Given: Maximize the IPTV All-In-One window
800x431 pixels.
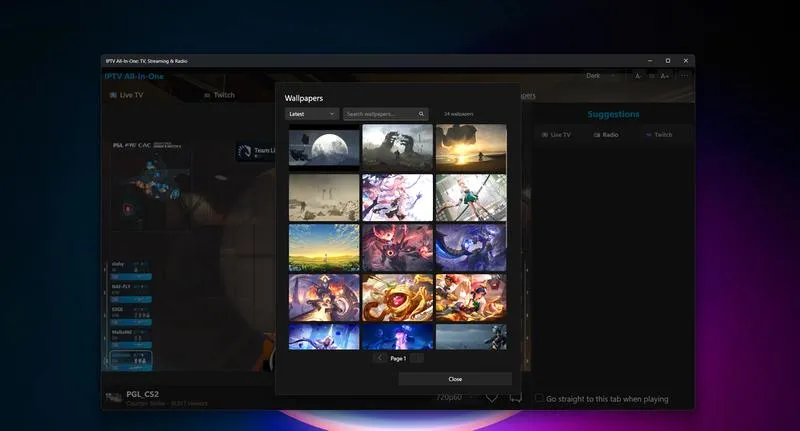Looking at the screenshot, I should pyautogui.click(x=668, y=61).
